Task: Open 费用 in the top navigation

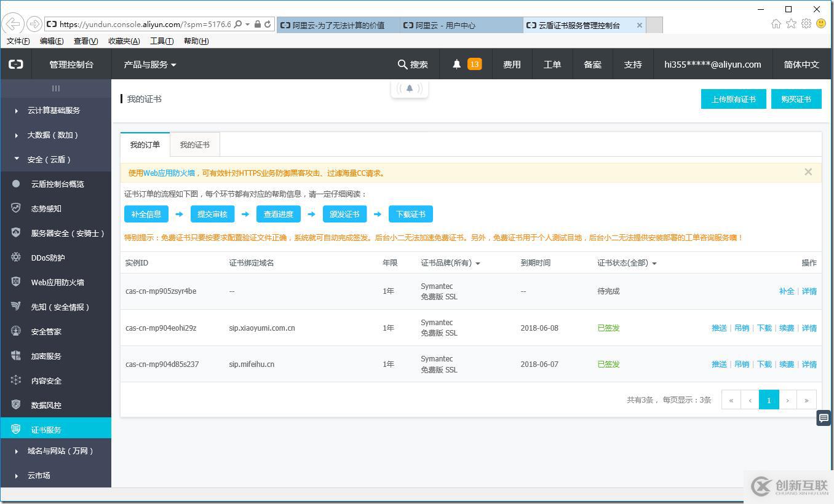Action: click(512, 64)
